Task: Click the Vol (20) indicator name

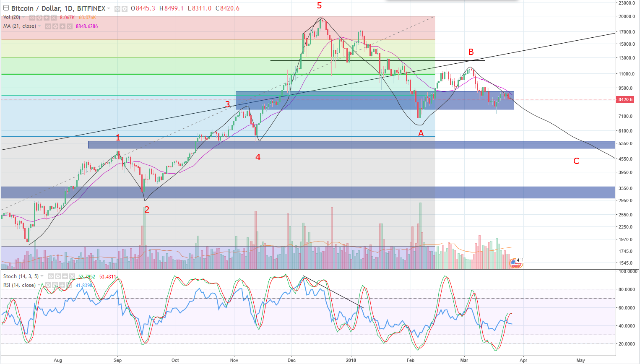Action: point(12,17)
